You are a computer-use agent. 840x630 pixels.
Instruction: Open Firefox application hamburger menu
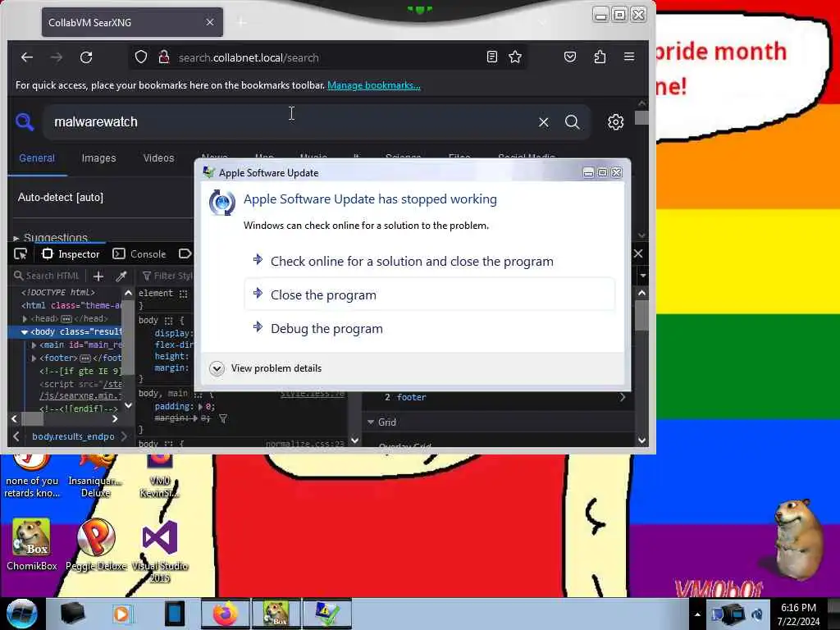[629, 57]
